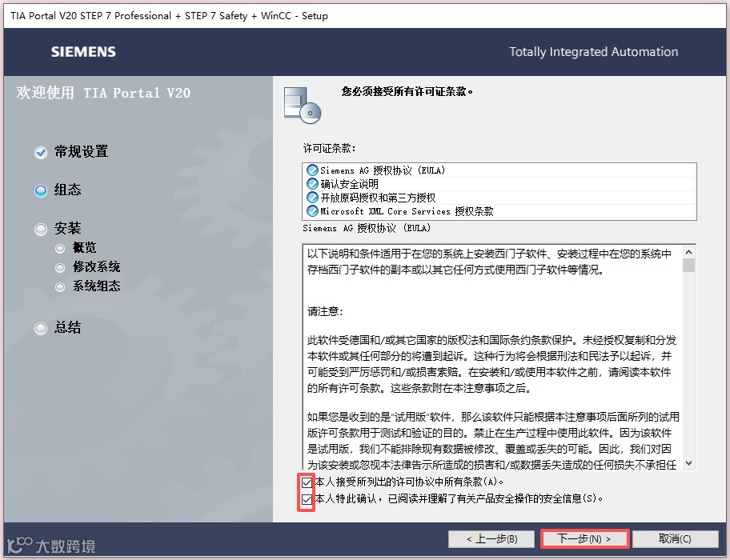730x560 pixels.
Task: Open the 安装 step label
Action: (x=67, y=228)
